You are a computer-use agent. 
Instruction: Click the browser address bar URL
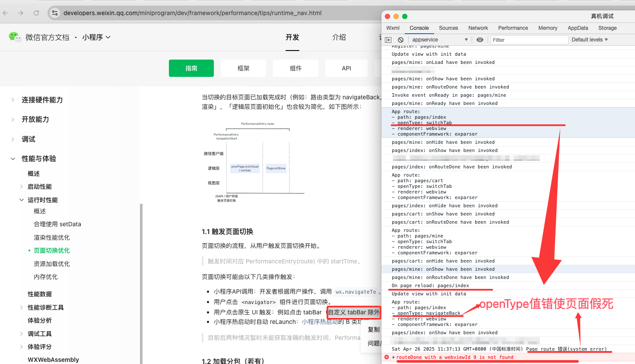pos(192,13)
